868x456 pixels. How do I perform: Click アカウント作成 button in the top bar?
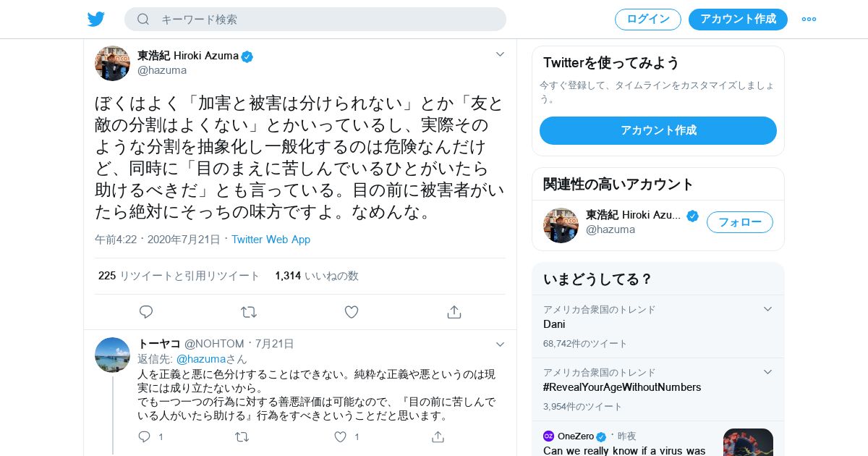738,20
